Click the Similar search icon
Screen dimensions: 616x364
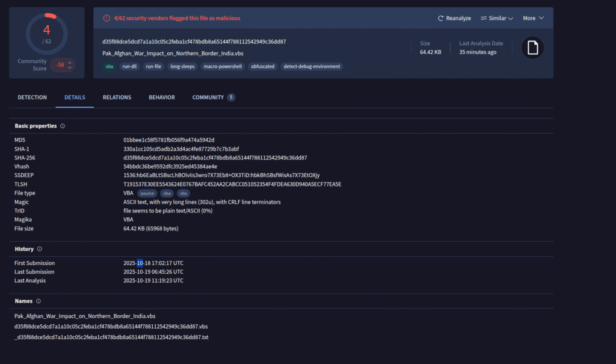[484, 18]
